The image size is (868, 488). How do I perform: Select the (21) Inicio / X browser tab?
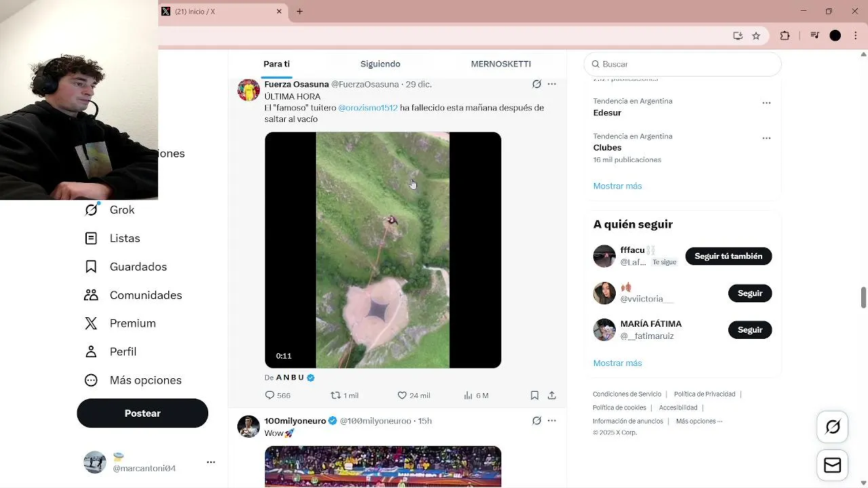tap(222, 12)
